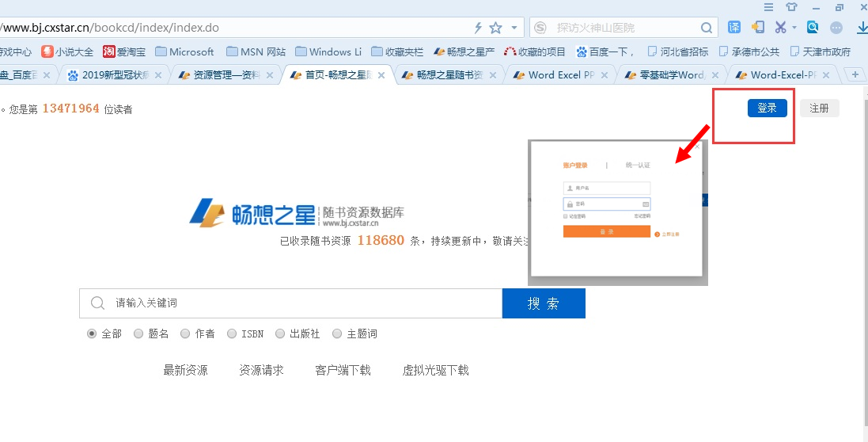This screenshot has height=442, width=868.
Task: Click the translate icon in browser toolbar
Action: pos(734,27)
